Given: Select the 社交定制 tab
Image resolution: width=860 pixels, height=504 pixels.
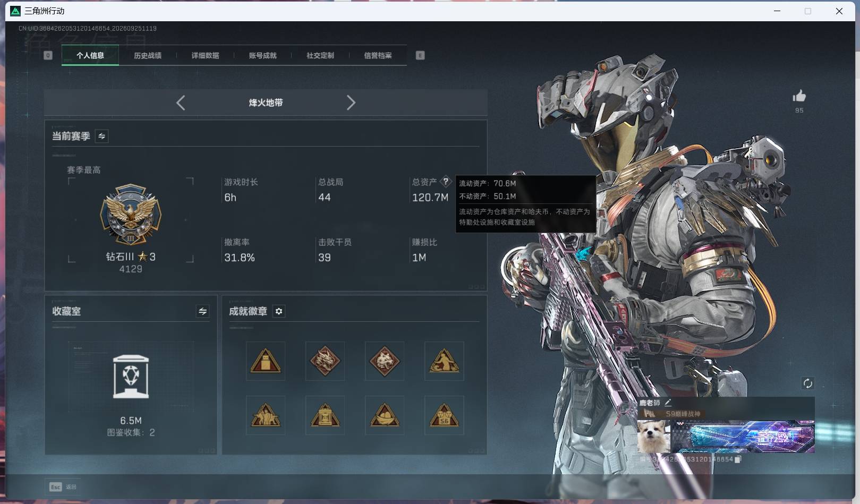Looking at the screenshot, I should click(x=320, y=55).
